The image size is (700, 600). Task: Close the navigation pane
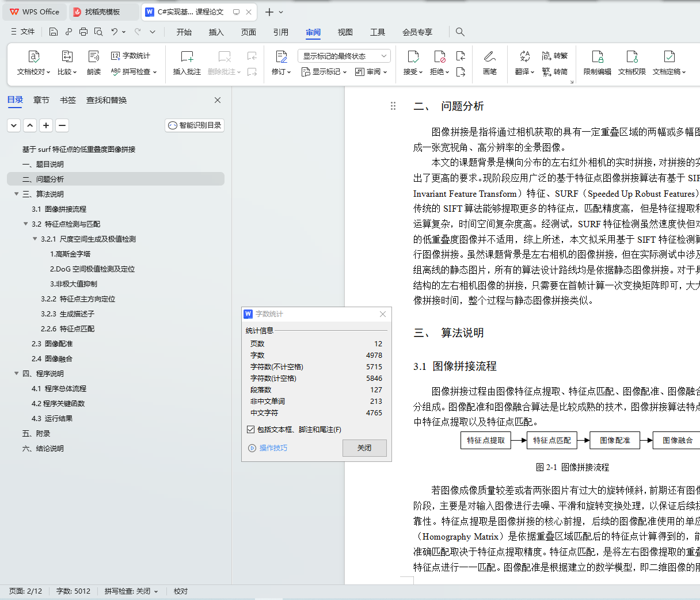coord(218,100)
